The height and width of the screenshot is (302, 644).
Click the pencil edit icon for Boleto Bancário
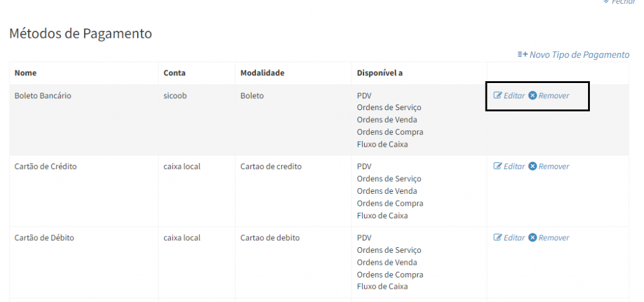[x=497, y=96]
